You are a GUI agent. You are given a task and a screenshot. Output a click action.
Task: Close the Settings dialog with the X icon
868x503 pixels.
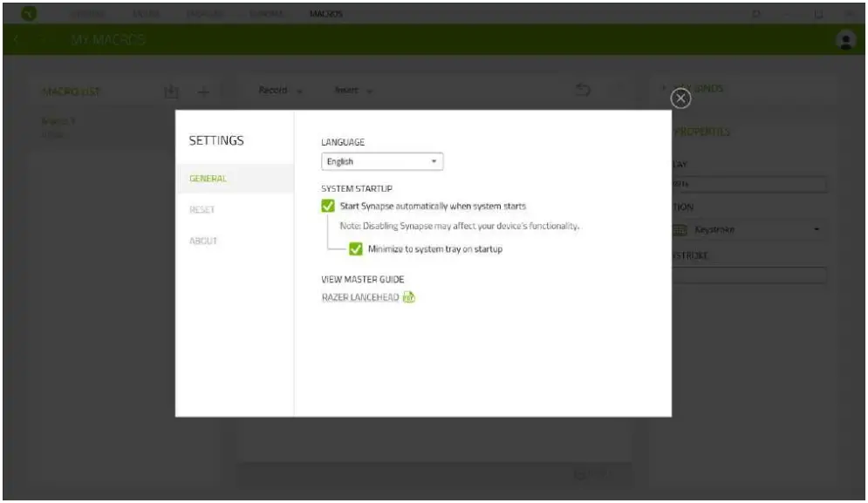[680, 98]
